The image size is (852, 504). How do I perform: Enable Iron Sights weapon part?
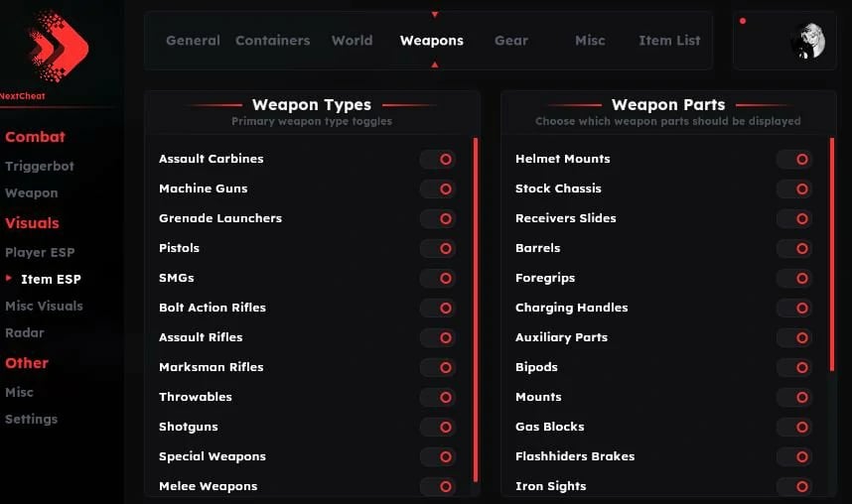click(x=794, y=486)
